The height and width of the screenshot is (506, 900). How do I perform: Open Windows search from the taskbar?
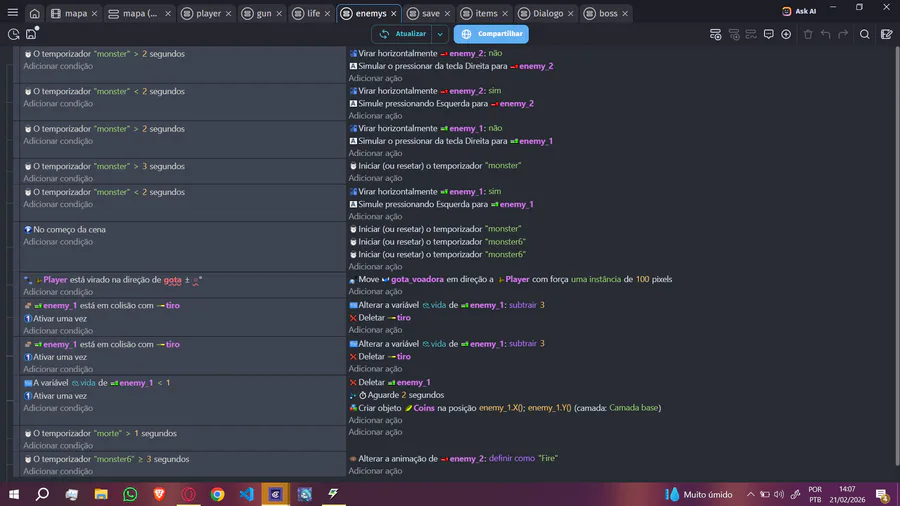coord(42,494)
